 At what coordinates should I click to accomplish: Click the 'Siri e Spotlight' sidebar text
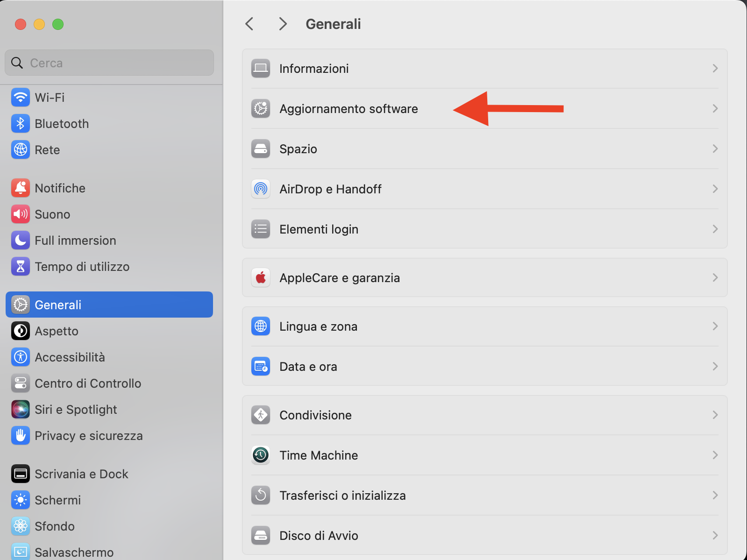pos(76,410)
